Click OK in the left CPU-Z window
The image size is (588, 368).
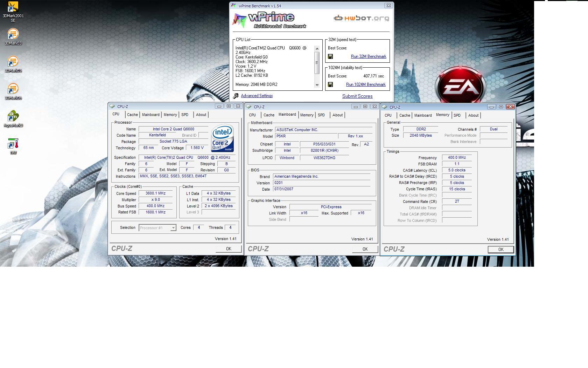[229, 248]
